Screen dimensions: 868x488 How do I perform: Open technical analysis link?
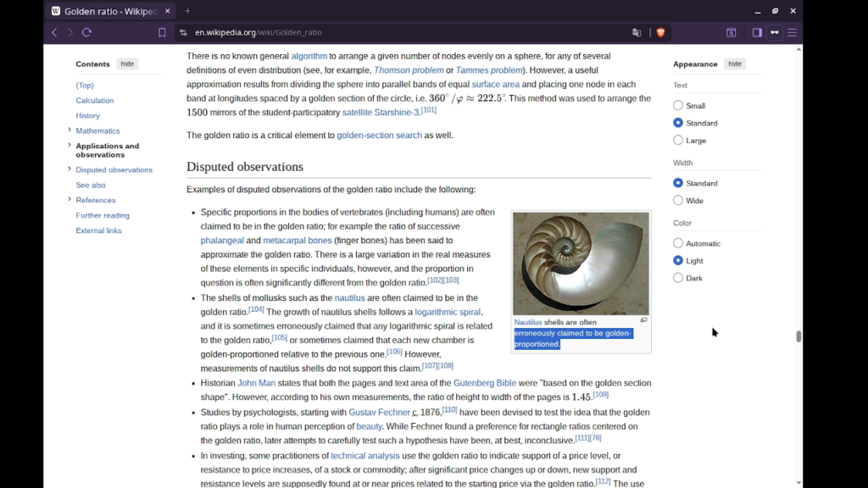tap(364, 455)
